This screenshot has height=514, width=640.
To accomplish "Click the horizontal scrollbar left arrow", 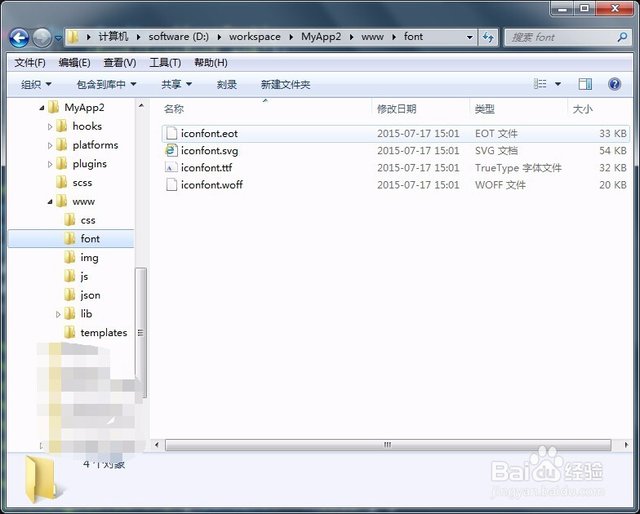I will 157,445.
